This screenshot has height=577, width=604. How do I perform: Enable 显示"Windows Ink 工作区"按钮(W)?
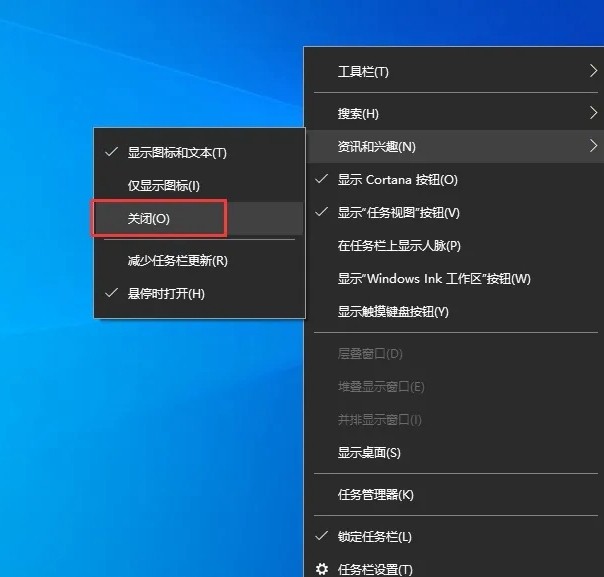pyautogui.click(x=455, y=279)
